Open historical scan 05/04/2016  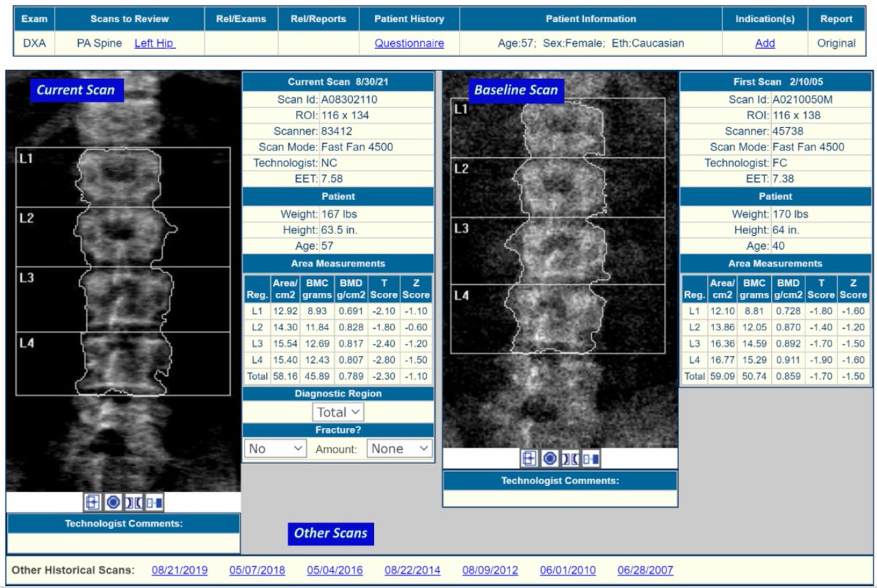(335, 570)
